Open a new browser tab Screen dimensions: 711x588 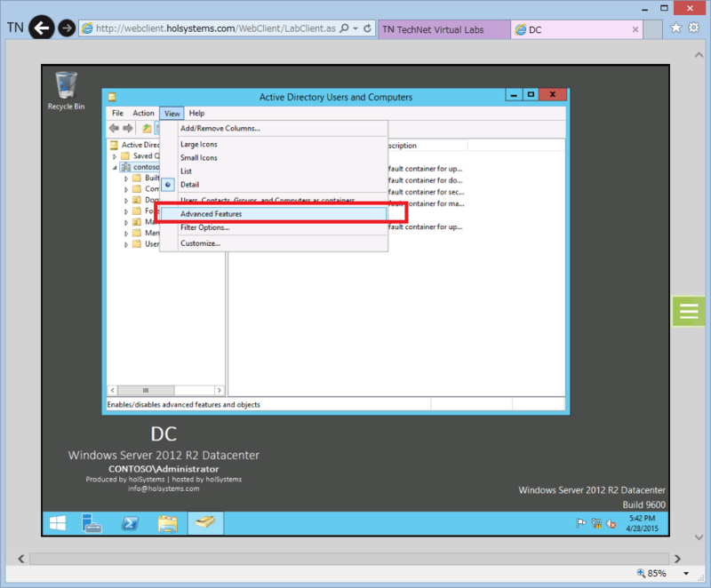(652, 29)
